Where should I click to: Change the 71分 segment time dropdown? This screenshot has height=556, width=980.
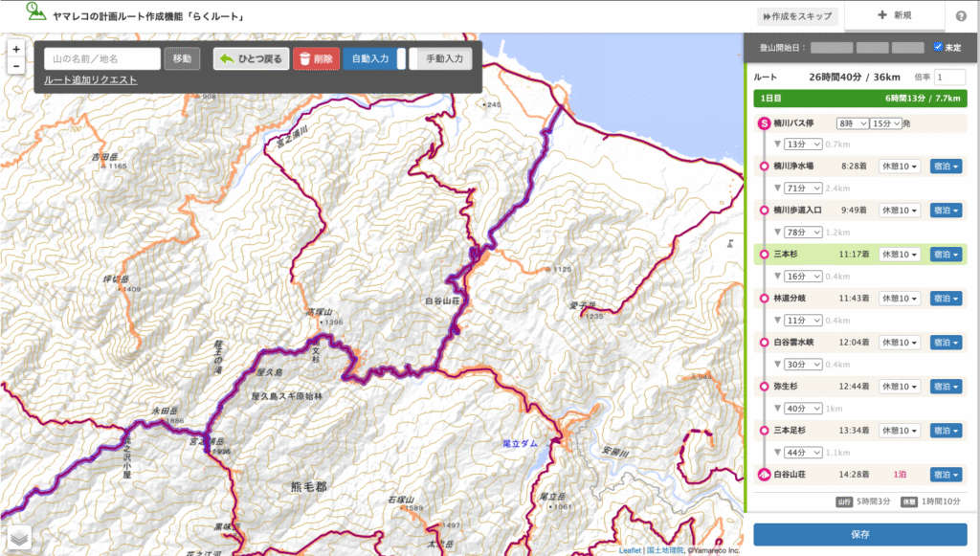click(803, 188)
